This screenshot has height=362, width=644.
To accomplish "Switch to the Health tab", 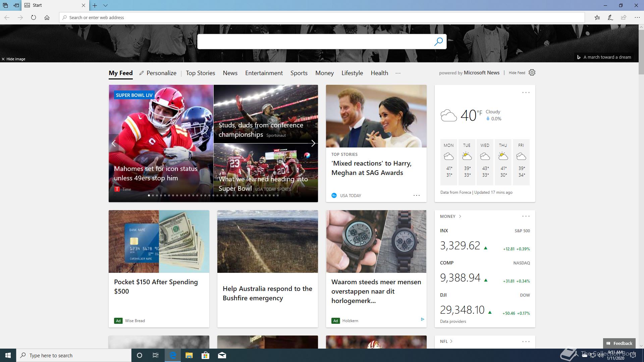I will (x=379, y=73).
